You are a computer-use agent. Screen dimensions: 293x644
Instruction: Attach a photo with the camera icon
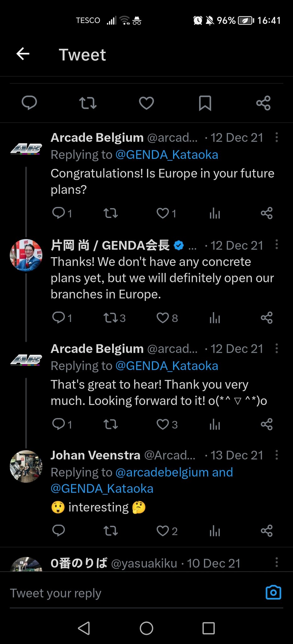click(x=273, y=593)
